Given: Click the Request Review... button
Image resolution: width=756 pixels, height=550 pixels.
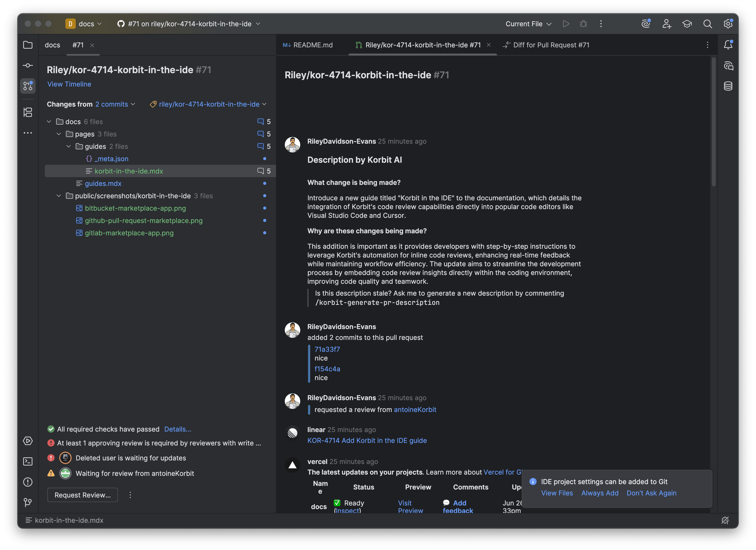Looking at the screenshot, I should pos(82,495).
